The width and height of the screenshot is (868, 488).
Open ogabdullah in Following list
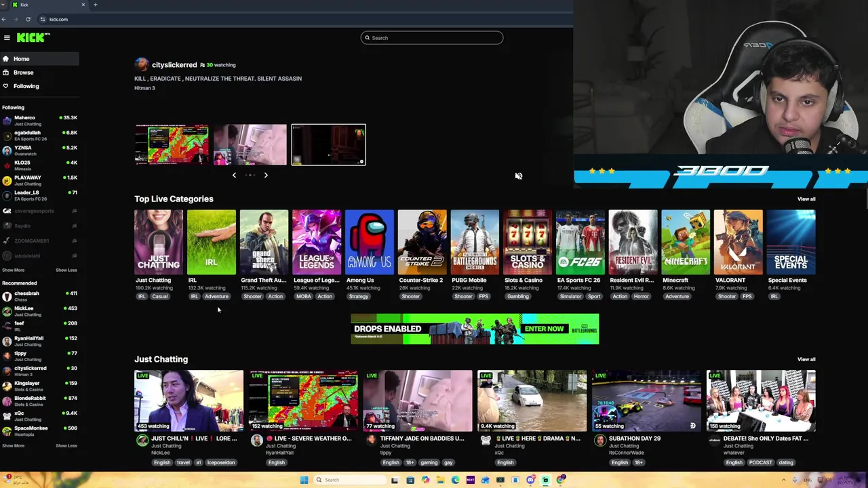coord(39,136)
